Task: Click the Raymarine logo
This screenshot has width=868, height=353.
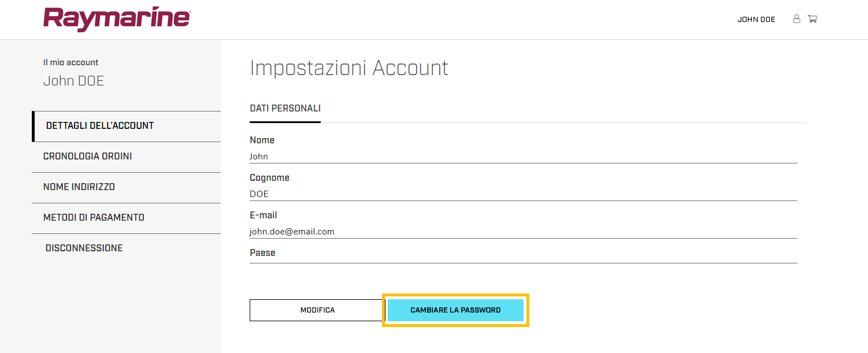Action: pyautogui.click(x=117, y=19)
